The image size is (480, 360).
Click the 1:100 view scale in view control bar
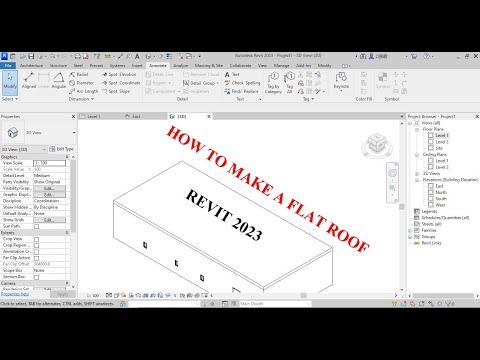point(93,295)
